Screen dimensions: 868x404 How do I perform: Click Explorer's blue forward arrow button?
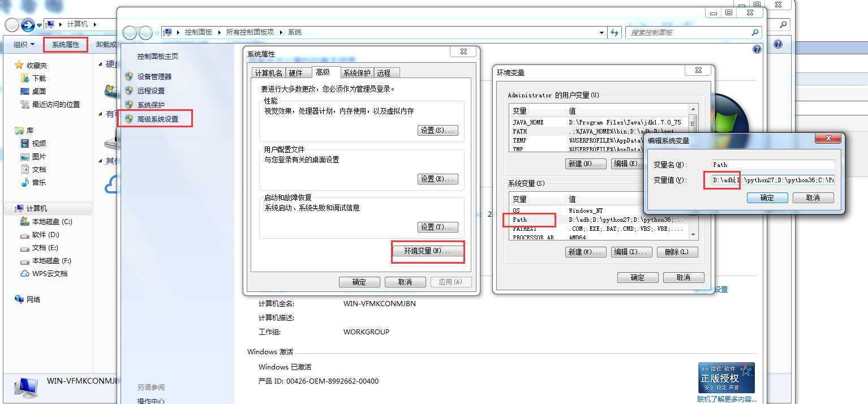pos(28,25)
